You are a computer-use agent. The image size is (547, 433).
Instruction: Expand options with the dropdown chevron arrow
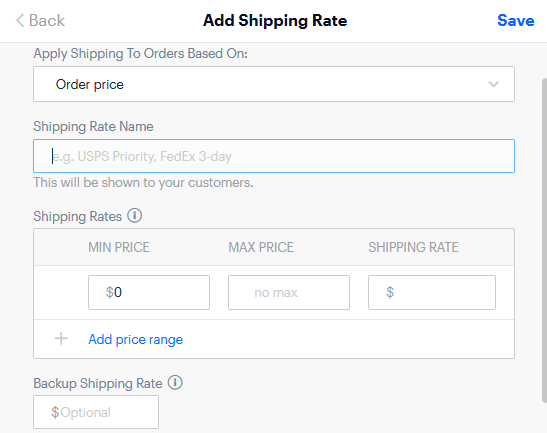tap(493, 84)
